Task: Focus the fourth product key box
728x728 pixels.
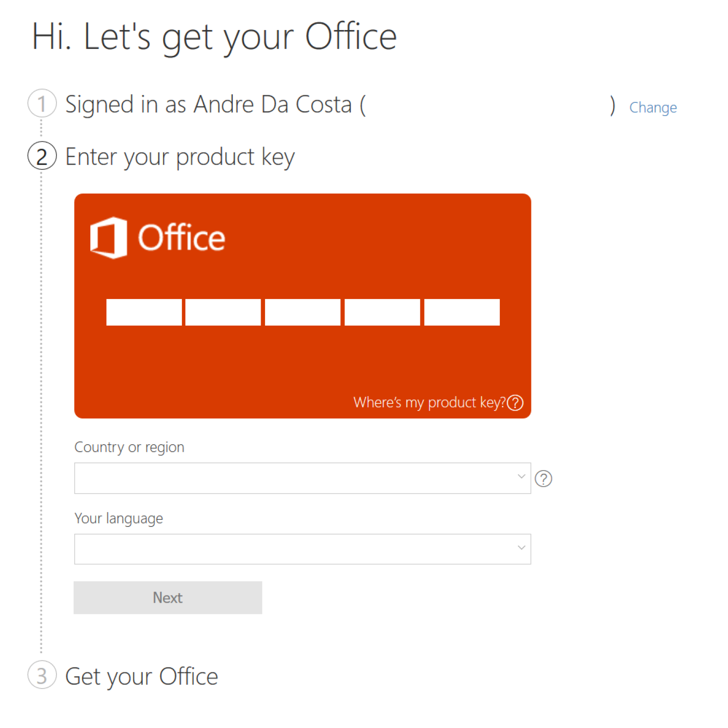Action: (x=382, y=312)
